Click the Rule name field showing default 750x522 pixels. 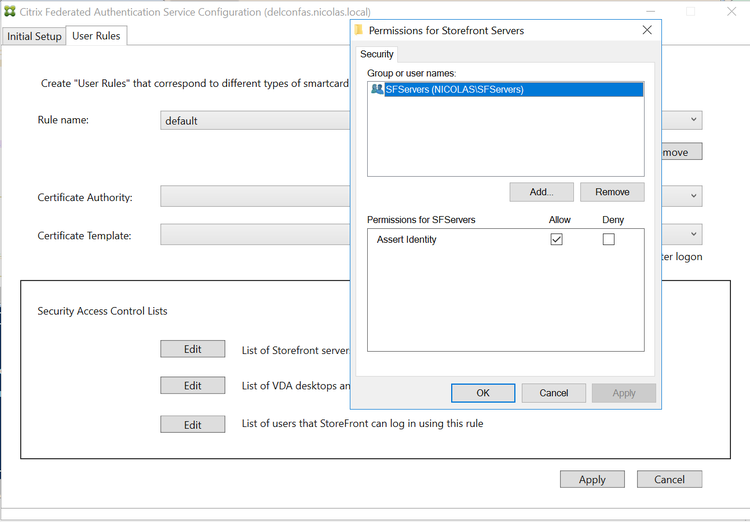click(255, 120)
